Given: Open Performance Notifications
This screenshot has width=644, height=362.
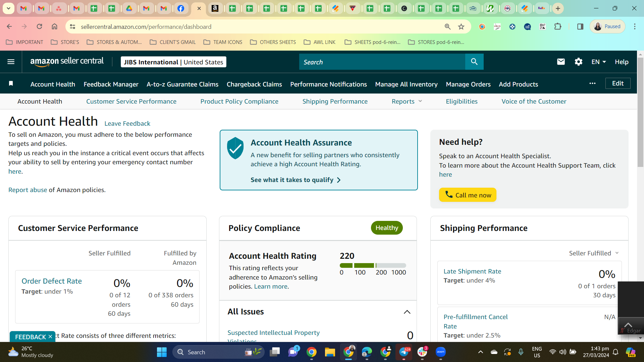Looking at the screenshot, I should click(328, 84).
